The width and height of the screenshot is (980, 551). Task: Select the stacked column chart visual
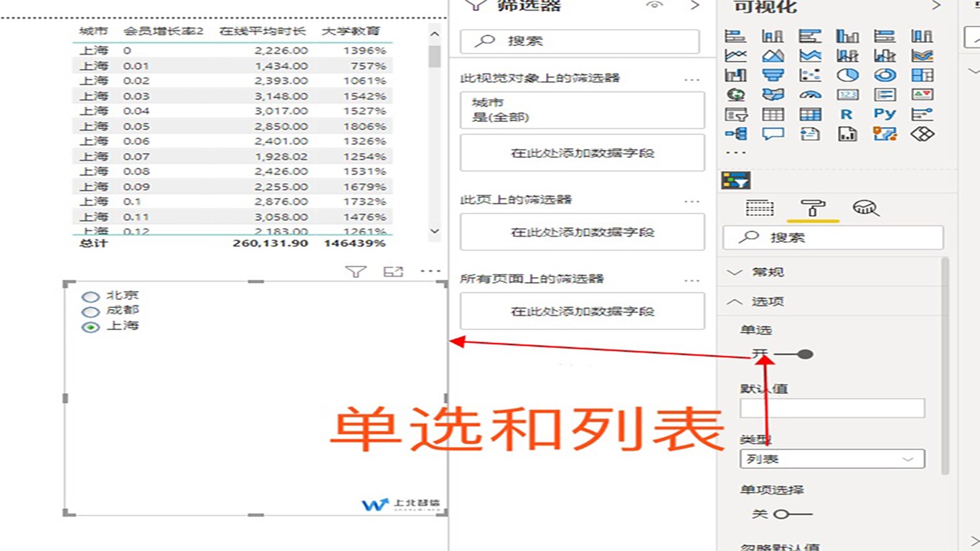pos(773,36)
